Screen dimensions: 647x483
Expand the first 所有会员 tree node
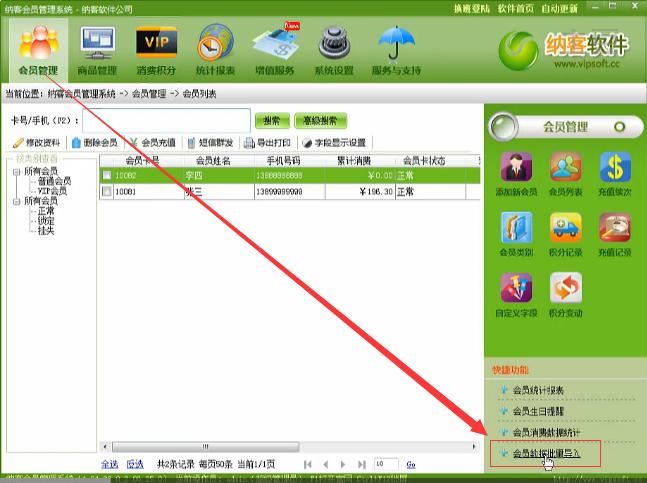click(15, 172)
